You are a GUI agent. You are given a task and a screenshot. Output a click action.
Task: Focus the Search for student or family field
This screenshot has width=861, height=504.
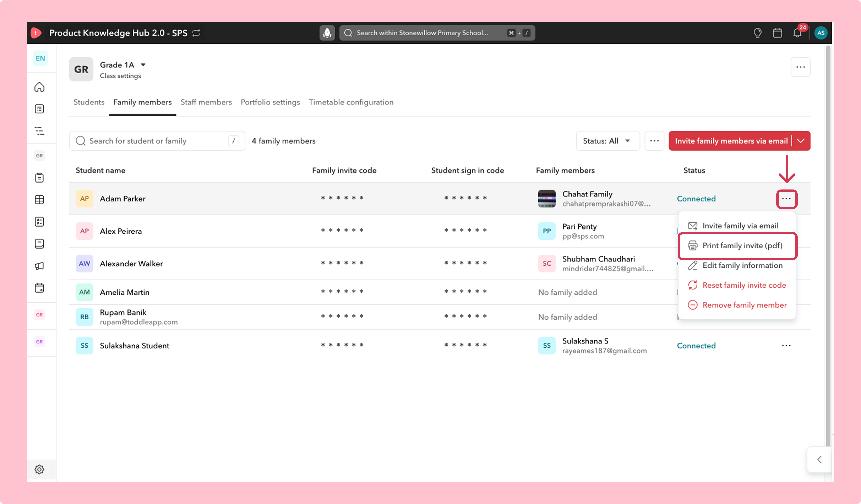[x=157, y=141]
